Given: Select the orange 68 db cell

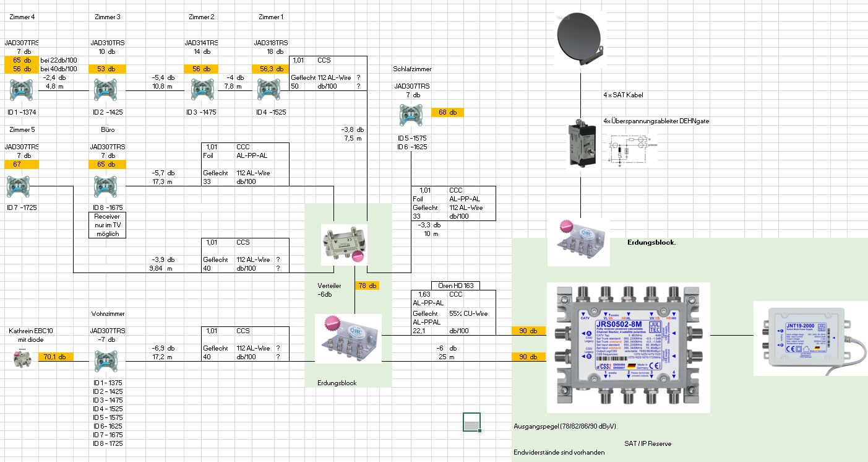Looking at the screenshot, I should pos(447,112).
